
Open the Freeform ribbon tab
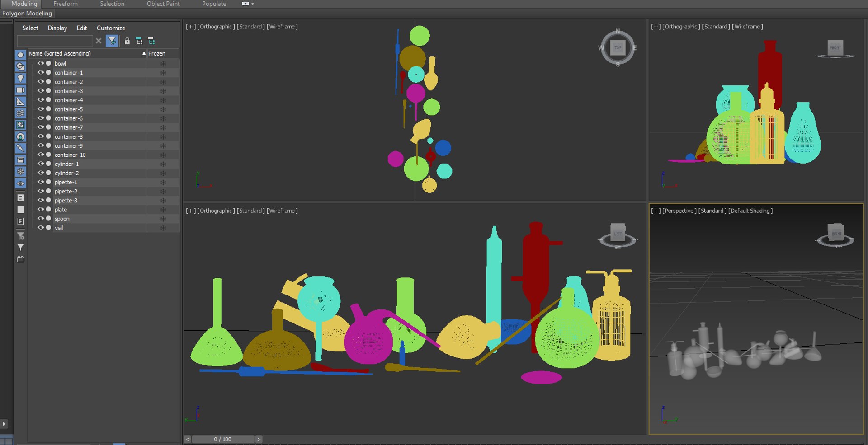(66, 4)
